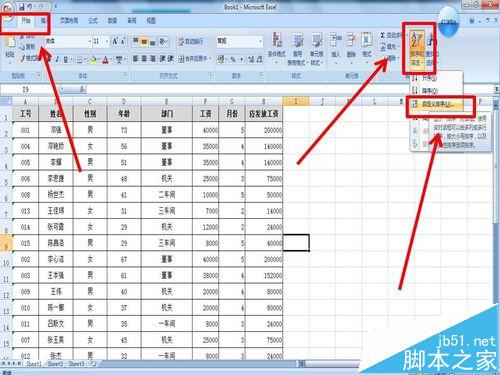Viewport: 500px width, 375px height.
Task: Open Font group dialog launcher
Action: click(x=126, y=76)
